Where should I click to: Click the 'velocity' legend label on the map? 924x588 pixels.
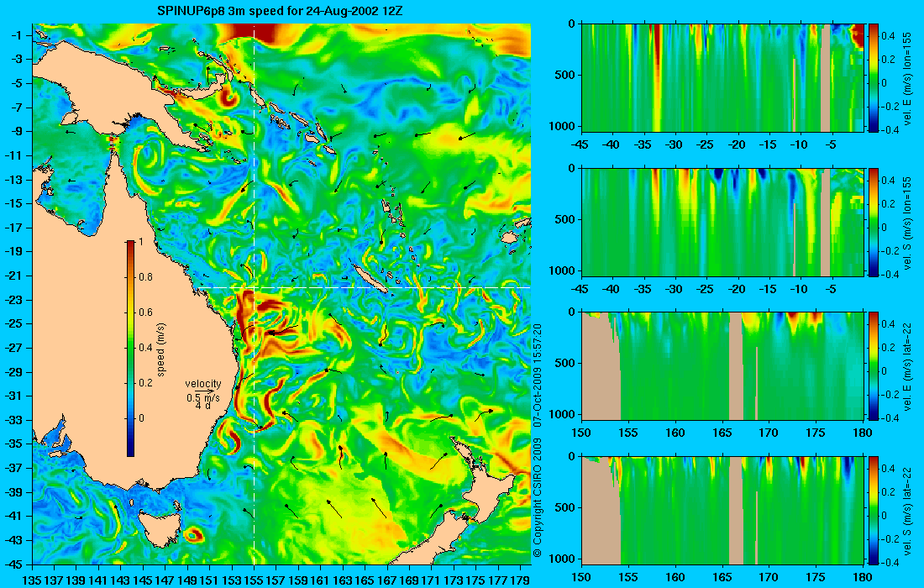coord(202,384)
